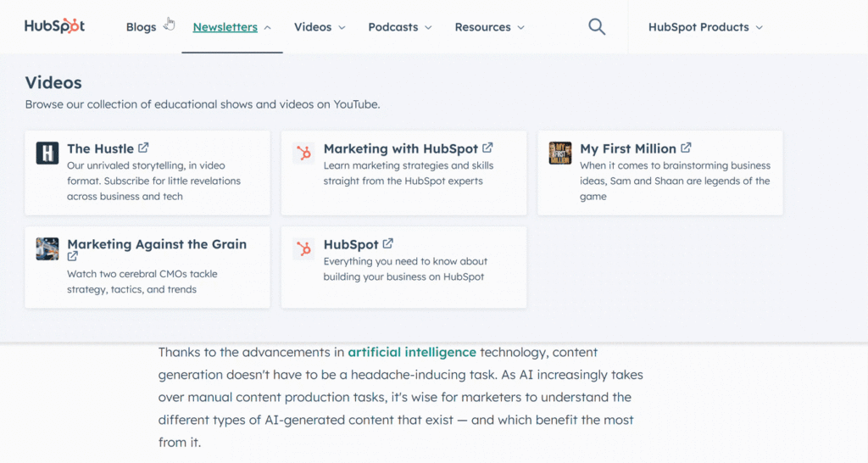Open the Podcasts menu
The width and height of the screenshot is (868, 463).
coord(393,27)
